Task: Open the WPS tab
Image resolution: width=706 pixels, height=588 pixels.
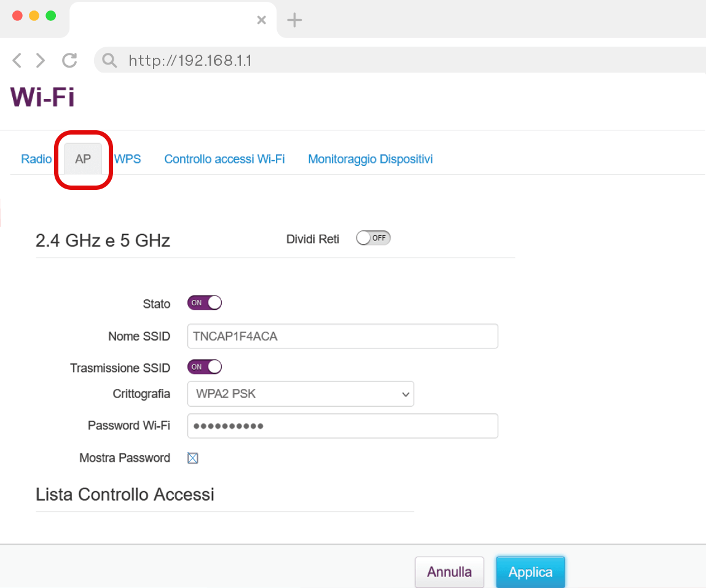Action: (x=128, y=159)
